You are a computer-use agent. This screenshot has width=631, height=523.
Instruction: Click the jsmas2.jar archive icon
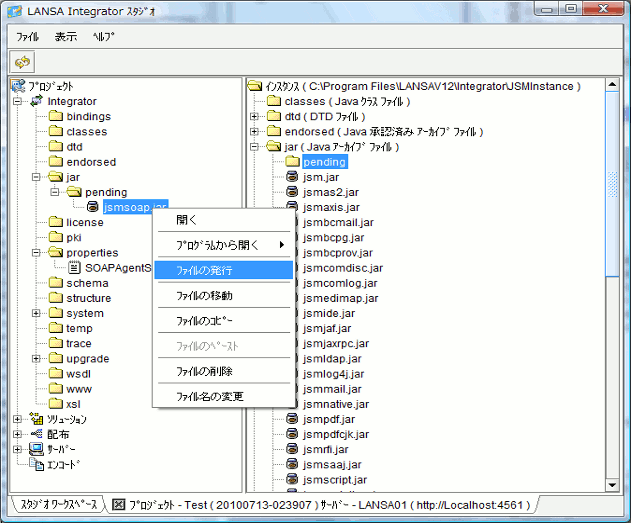[x=292, y=192]
